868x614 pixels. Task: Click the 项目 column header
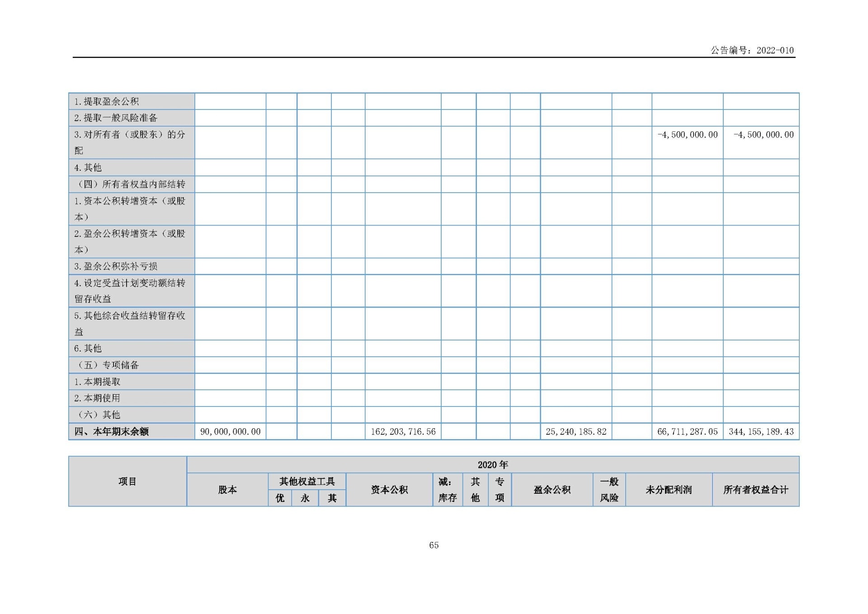[127, 482]
